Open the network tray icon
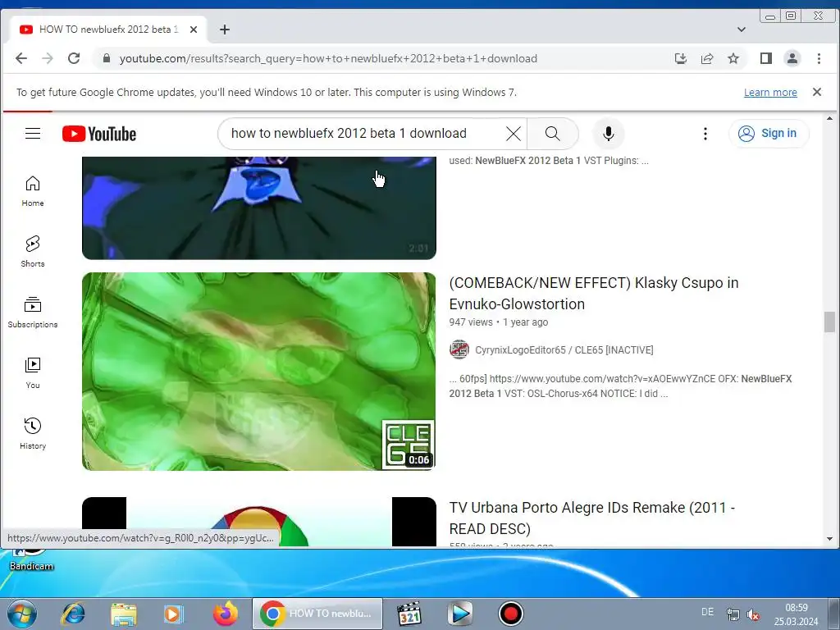Screen dimensions: 840x630 [733, 614]
